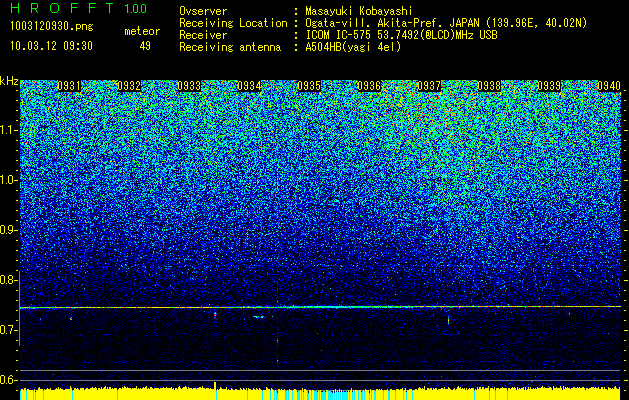This screenshot has width=629, height=400.
Task: Click the 1.0 frequency axis label
Action: pyautogui.click(x=9, y=180)
